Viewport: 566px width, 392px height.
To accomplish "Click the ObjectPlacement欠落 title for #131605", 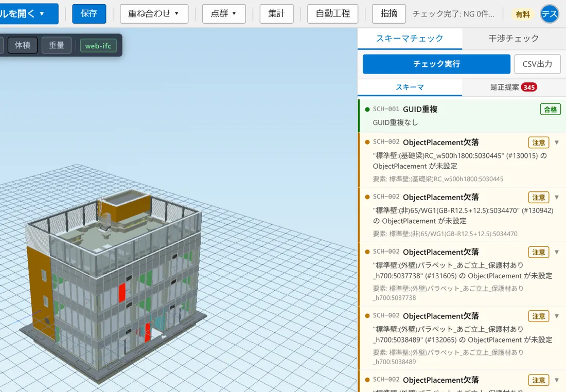I will [x=441, y=252].
